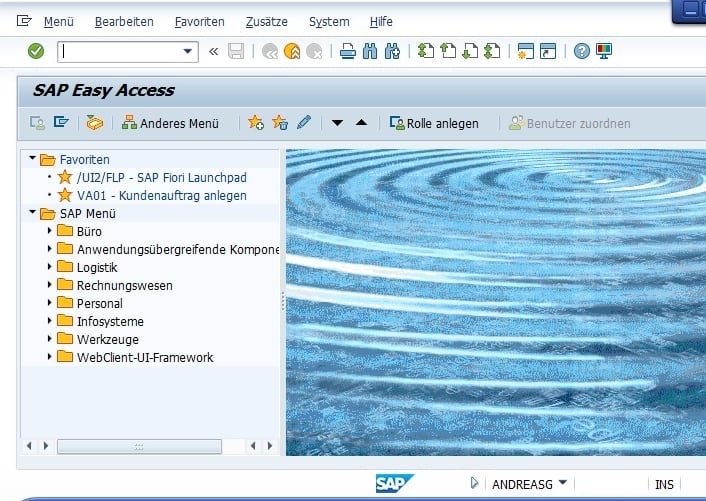Viewport: 706px width, 501px height.
Task: Click the grey Back arrow icon
Action: [270, 51]
